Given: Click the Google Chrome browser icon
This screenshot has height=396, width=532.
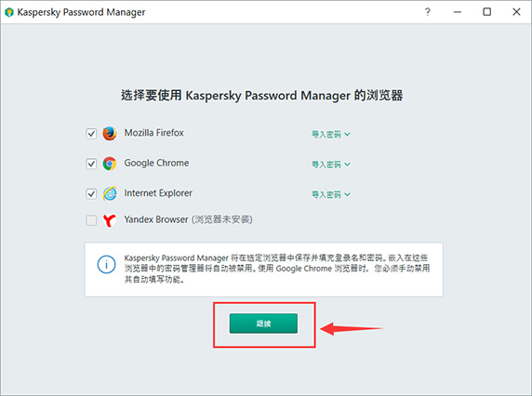Looking at the screenshot, I should click(x=110, y=164).
